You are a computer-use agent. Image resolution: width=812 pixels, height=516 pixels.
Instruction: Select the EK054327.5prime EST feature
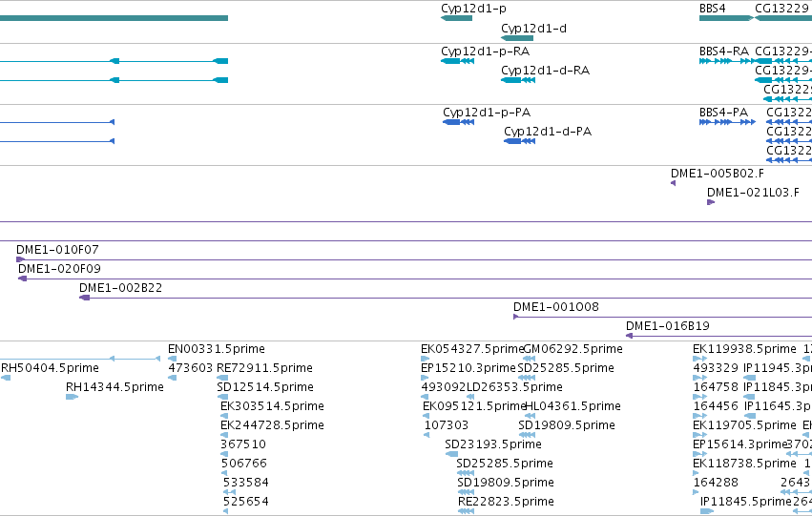pyautogui.click(x=426, y=359)
